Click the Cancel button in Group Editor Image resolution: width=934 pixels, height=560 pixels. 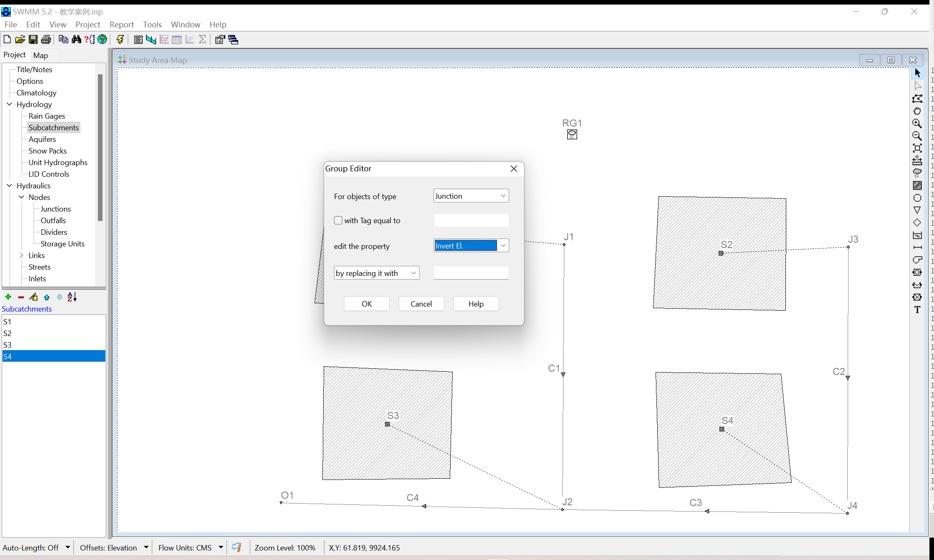[421, 304]
